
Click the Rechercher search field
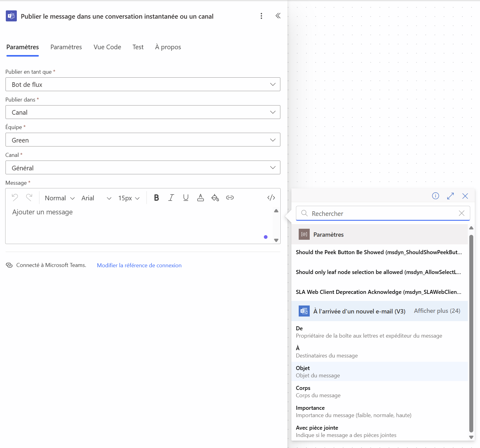[x=383, y=213]
